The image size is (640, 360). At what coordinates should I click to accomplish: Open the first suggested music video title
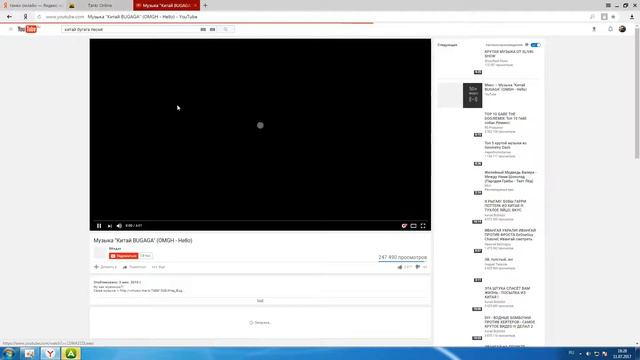[x=509, y=54]
